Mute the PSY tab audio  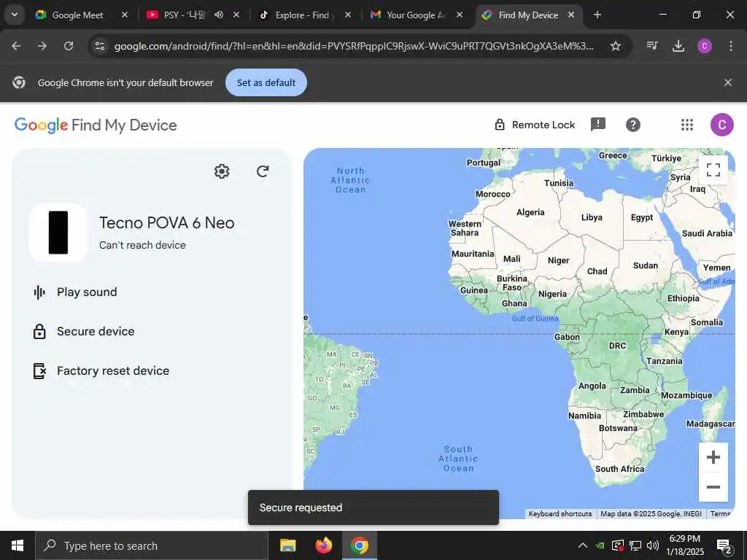click(x=219, y=15)
